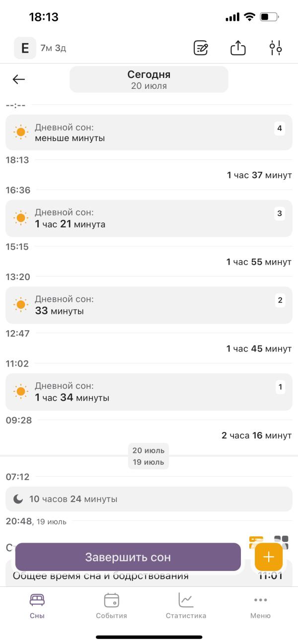Switch to grid view icon
The image size is (298, 644).
[x=281, y=540]
